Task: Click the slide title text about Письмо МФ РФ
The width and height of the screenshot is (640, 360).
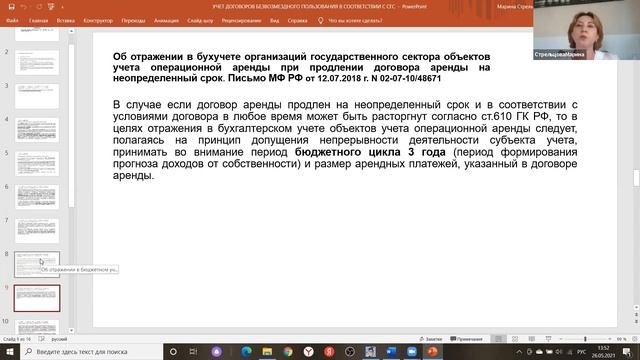Action: [x=301, y=67]
